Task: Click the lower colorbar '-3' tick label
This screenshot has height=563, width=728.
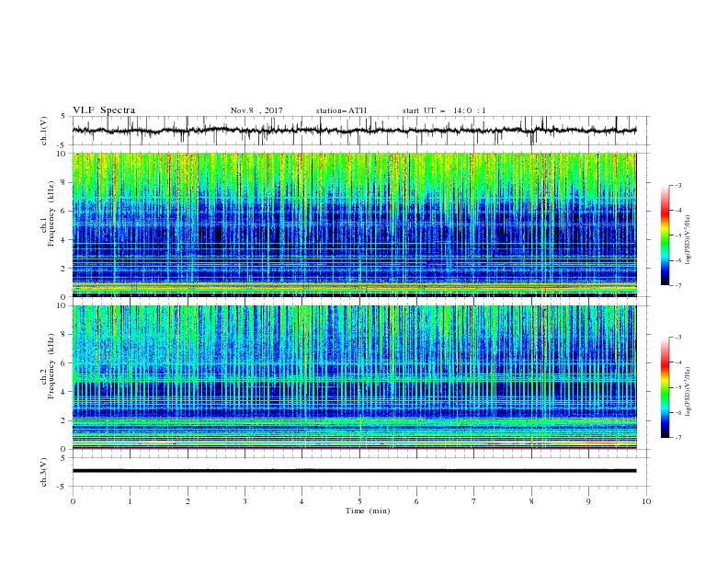Action: (x=677, y=338)
